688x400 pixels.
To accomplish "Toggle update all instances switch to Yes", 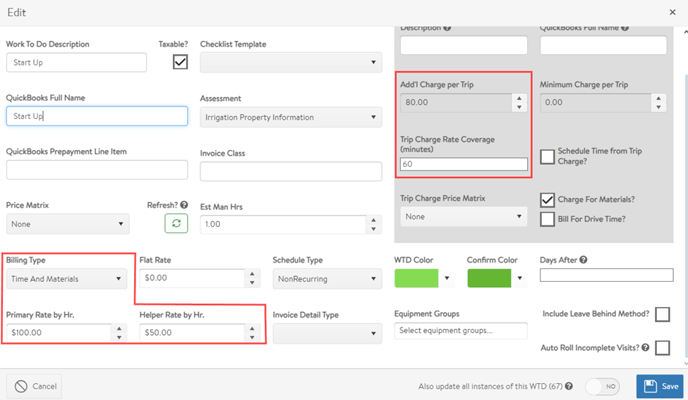I will click(x=602, y=386).
